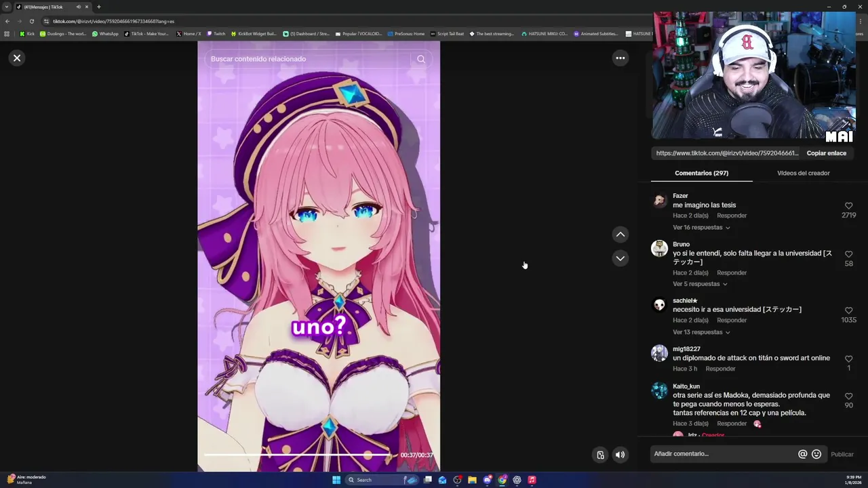Like Kaito_kun's comment with heart icon
This screenshot has width=868, height=488.
(x=848, y=396)
